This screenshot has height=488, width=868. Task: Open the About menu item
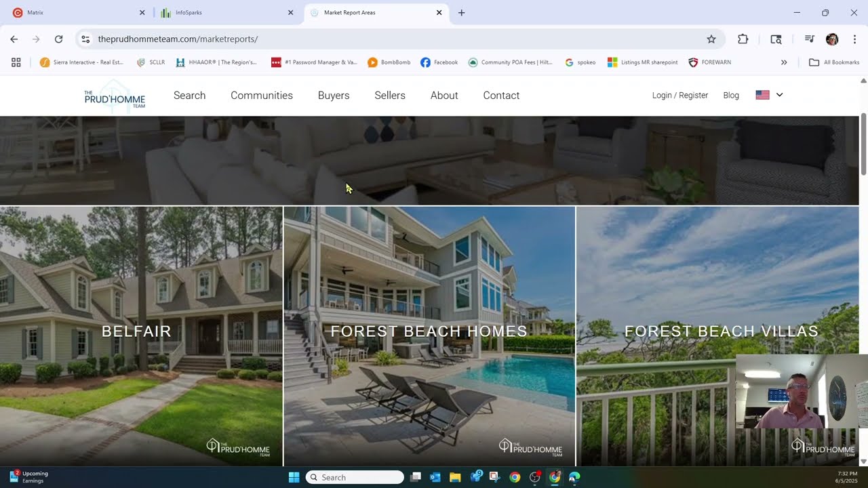pos(444,96)
